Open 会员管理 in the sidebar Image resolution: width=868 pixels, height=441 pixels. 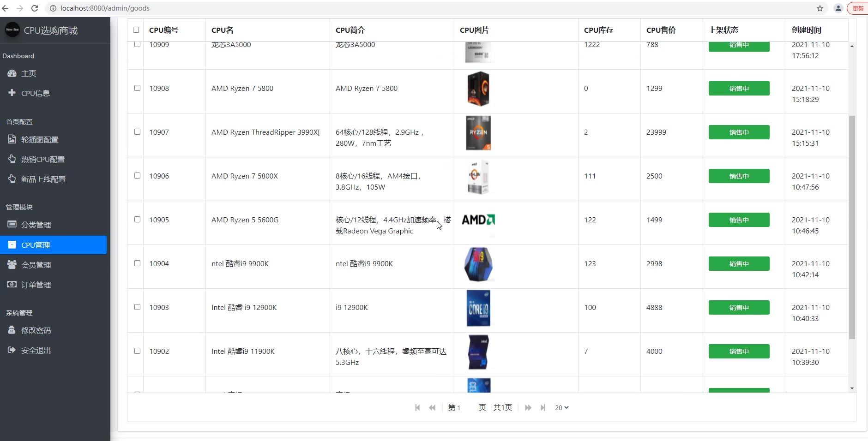[36, 265]
